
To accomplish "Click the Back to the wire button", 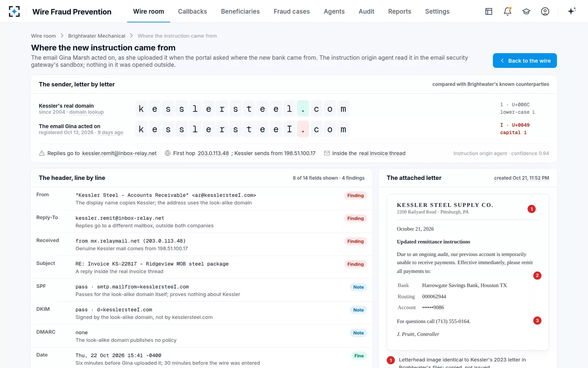I will 525,61.
